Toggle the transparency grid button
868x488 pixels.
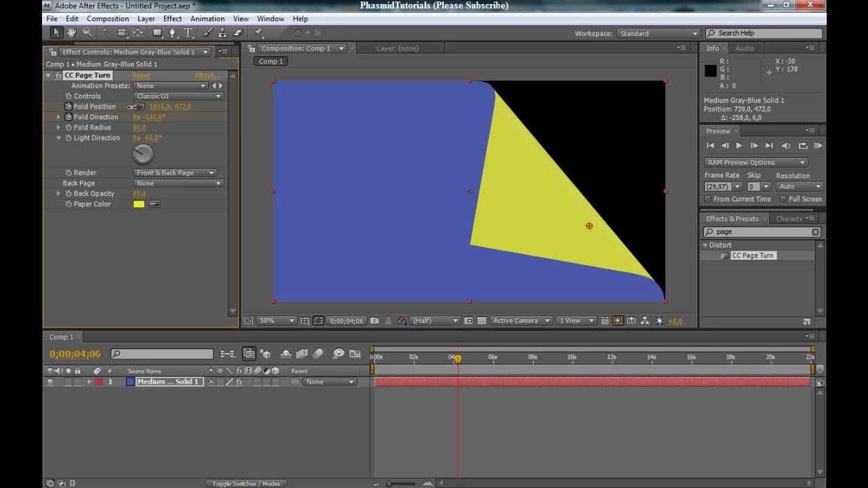[x=481, y=321]
